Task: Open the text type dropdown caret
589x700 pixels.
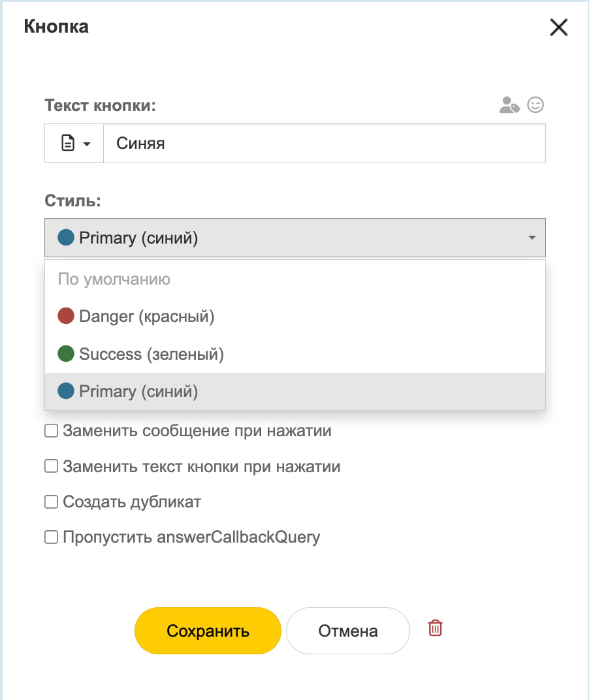Action: click(x=87, y=144)
